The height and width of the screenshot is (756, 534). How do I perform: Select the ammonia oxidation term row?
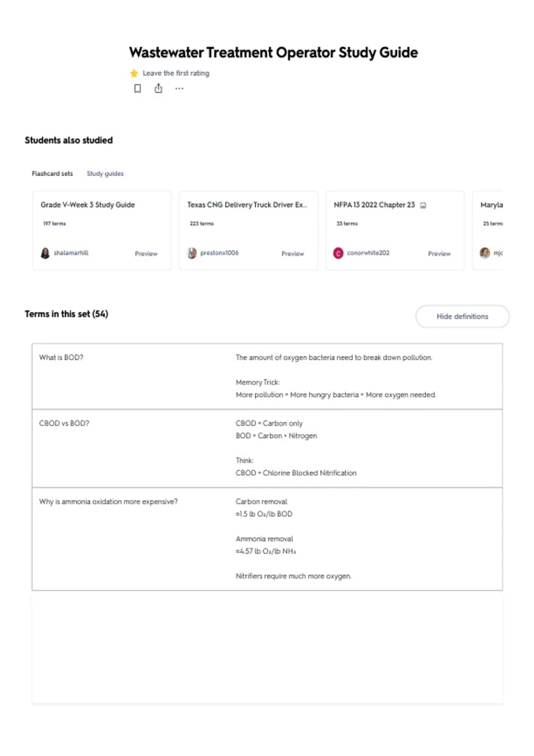[267, 539]
